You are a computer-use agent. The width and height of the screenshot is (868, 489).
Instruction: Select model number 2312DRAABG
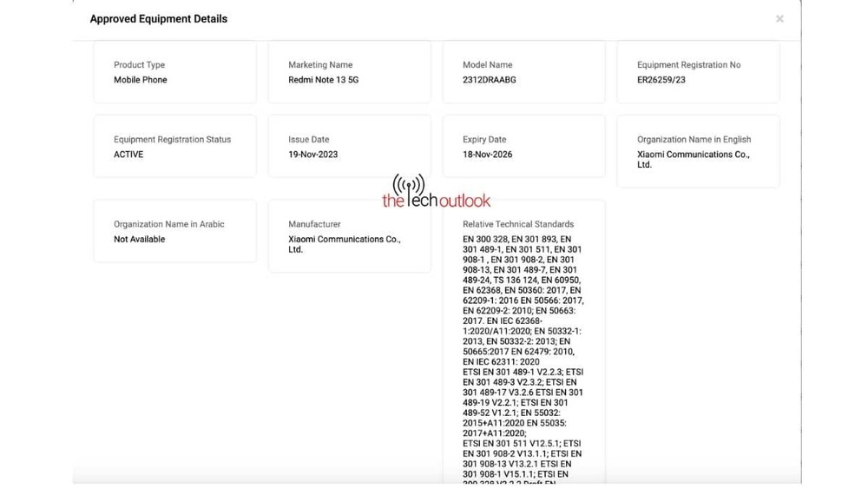[x=490, y=80]
